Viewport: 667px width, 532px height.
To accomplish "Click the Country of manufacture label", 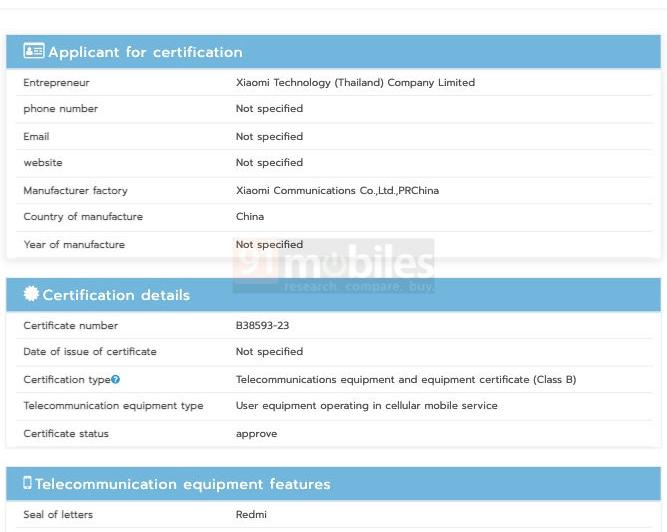I will (83, 216).
